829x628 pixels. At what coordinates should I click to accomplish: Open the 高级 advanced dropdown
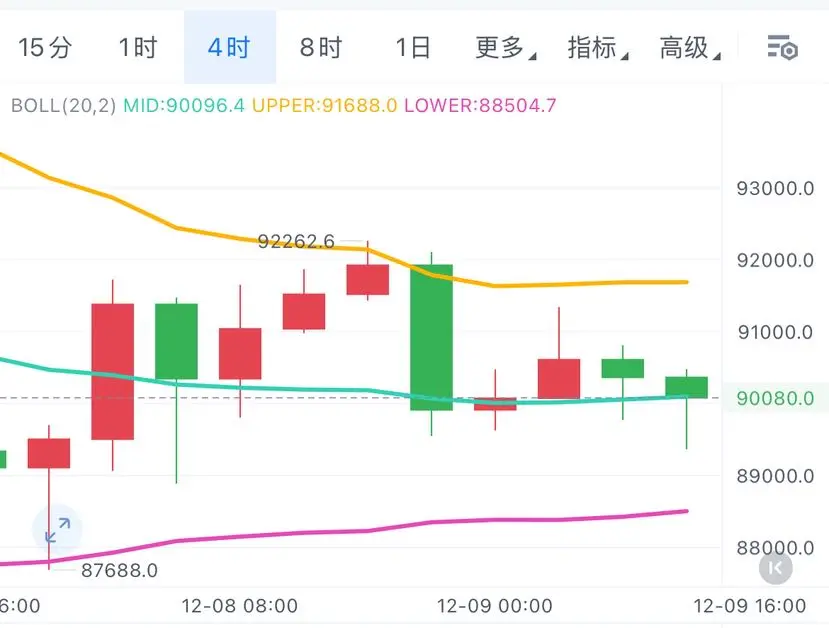coord(689,48)
